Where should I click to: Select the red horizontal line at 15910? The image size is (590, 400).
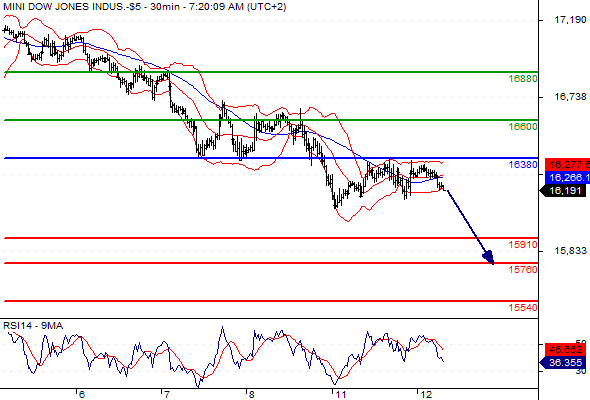point(271,238)
